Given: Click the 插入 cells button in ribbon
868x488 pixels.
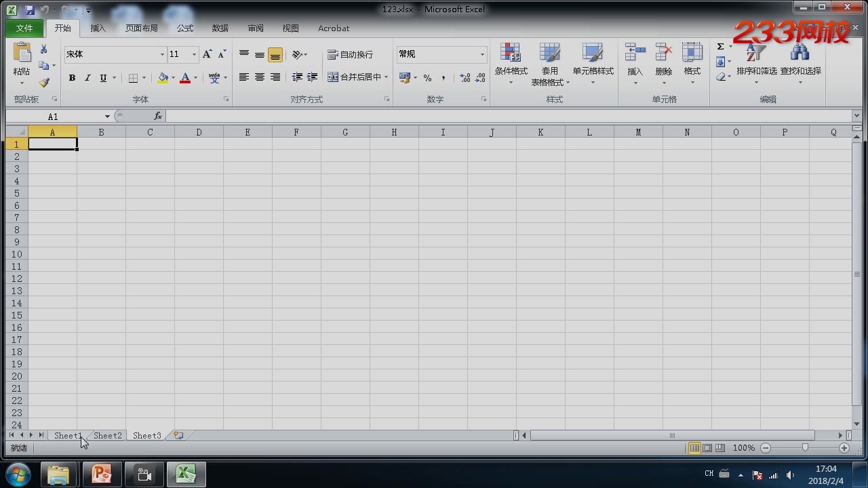Looking at the screenshot, I should (635, 64).
